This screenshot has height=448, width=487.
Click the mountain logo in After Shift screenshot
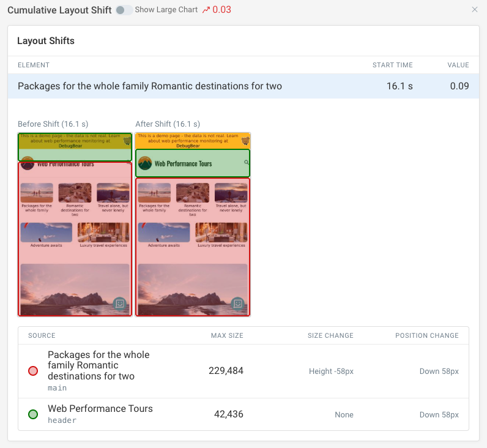tap(145, 163)
